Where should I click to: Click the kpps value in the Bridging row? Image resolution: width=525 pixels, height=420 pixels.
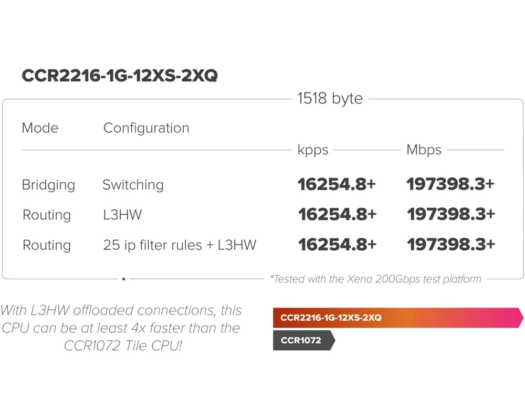click(x=337, y=184)
